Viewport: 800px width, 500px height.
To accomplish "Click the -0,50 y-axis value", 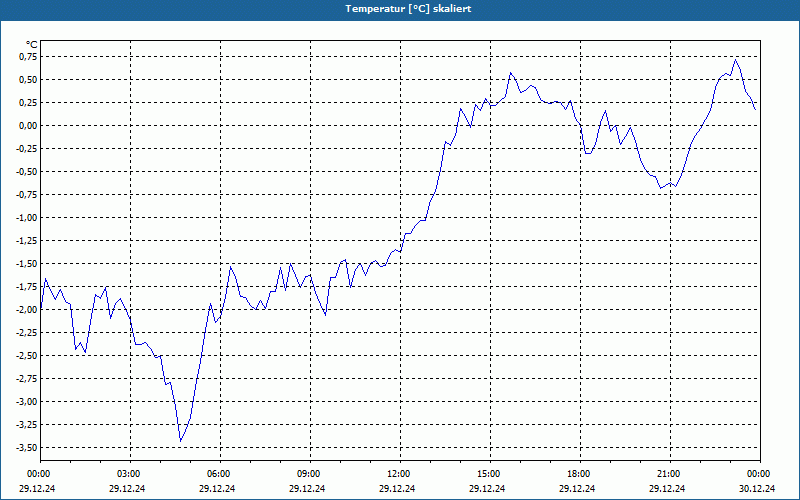I will (28, 171).
